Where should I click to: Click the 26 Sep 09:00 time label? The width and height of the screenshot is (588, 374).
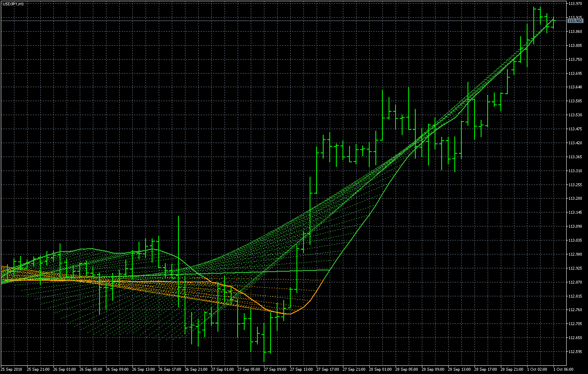point(117,369)
